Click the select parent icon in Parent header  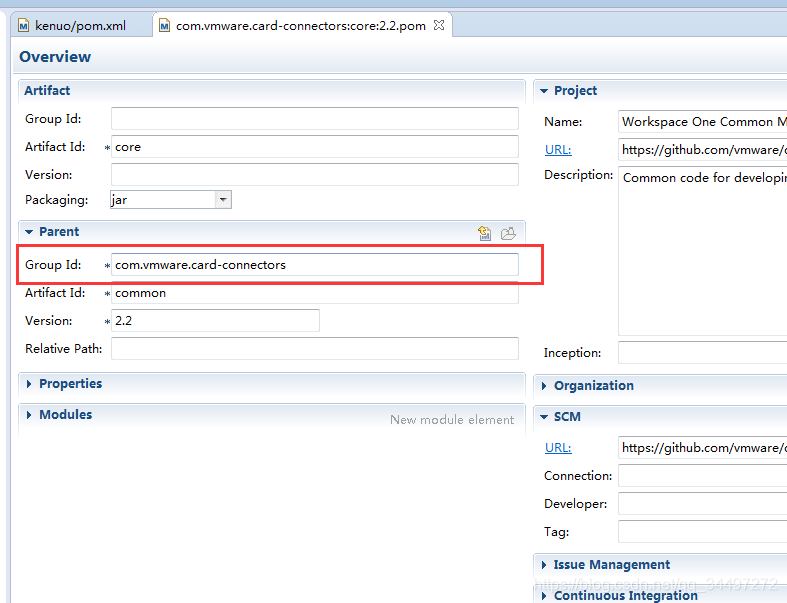484,233
